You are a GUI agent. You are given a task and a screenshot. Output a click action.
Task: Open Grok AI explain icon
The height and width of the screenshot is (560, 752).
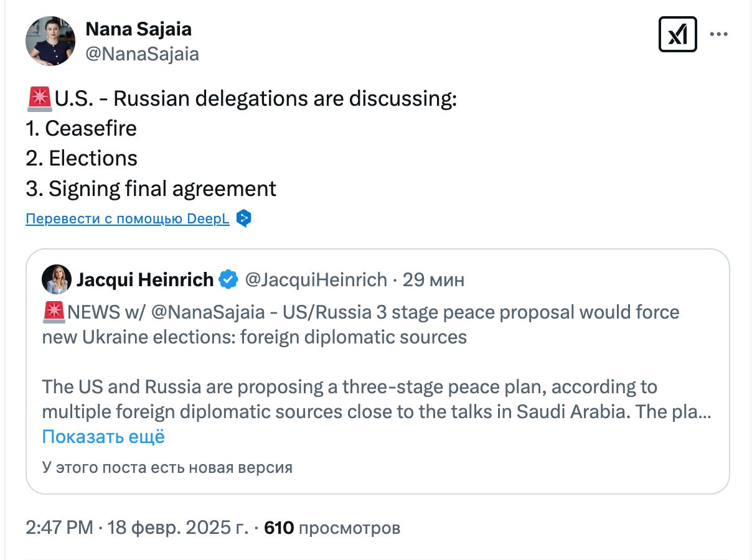(677, 34)
